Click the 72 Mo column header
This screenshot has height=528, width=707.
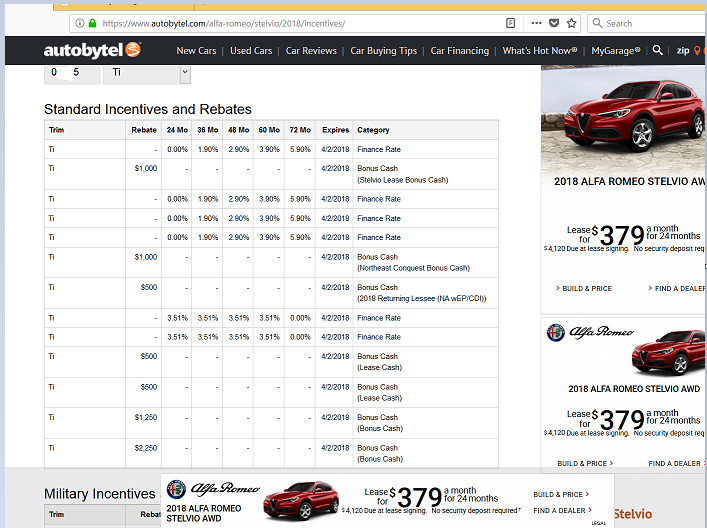coord(300,130)
